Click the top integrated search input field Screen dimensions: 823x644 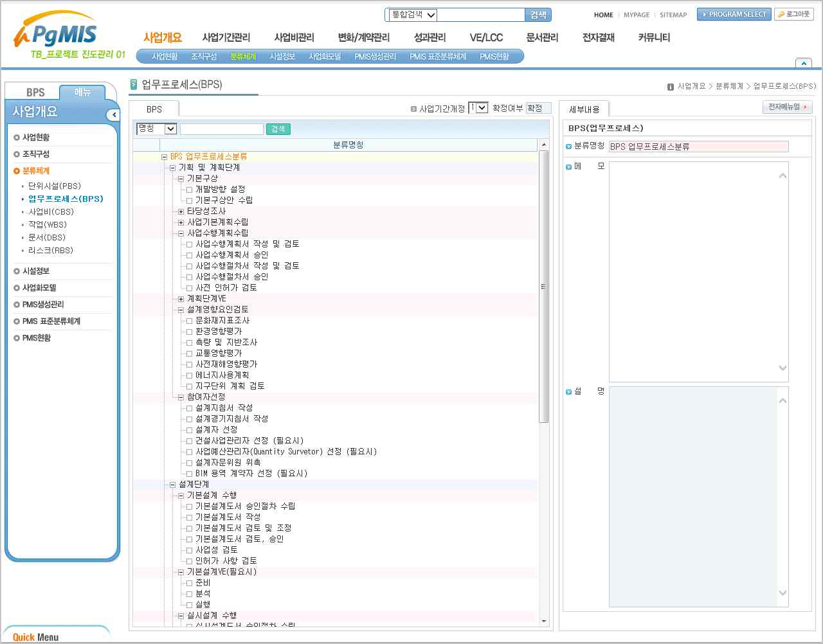tap(481, 15)
